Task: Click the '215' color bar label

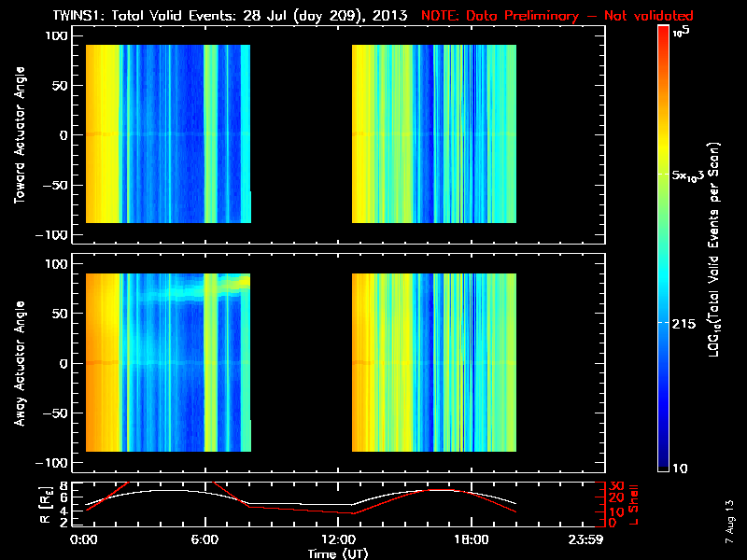Action: 684,324
